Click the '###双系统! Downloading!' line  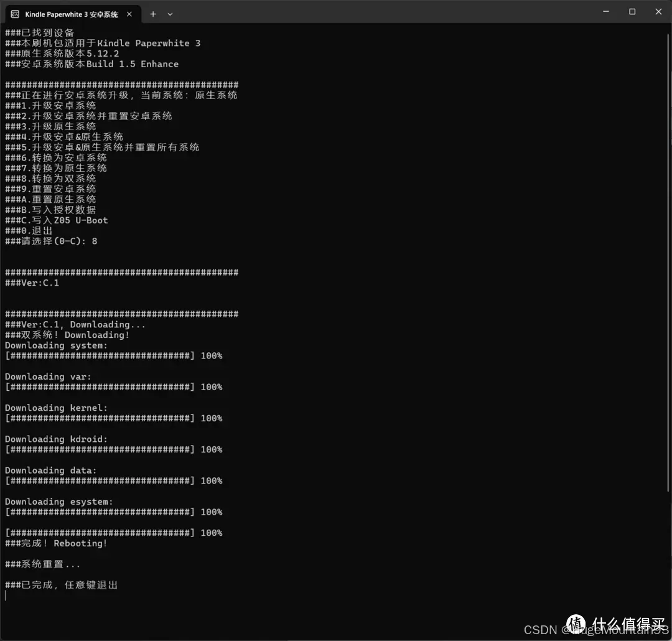click(67, 335)
